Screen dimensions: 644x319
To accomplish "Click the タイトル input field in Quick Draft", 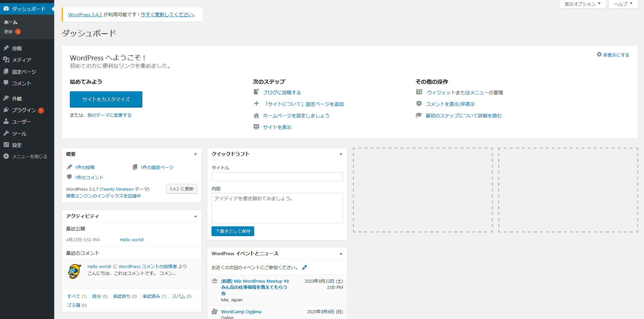I will pos(277,177).
